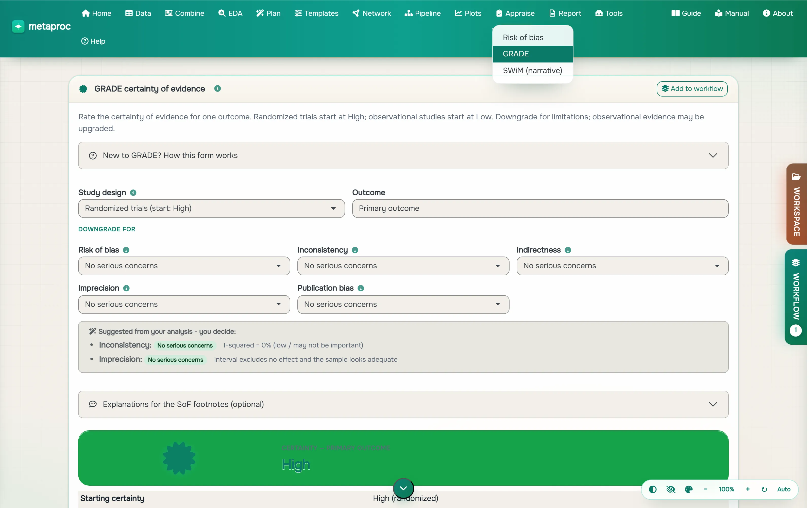Click the 'I-squared = 0%' suggestion text
This screenshot has width=812, height=508.
pos(293,345)
